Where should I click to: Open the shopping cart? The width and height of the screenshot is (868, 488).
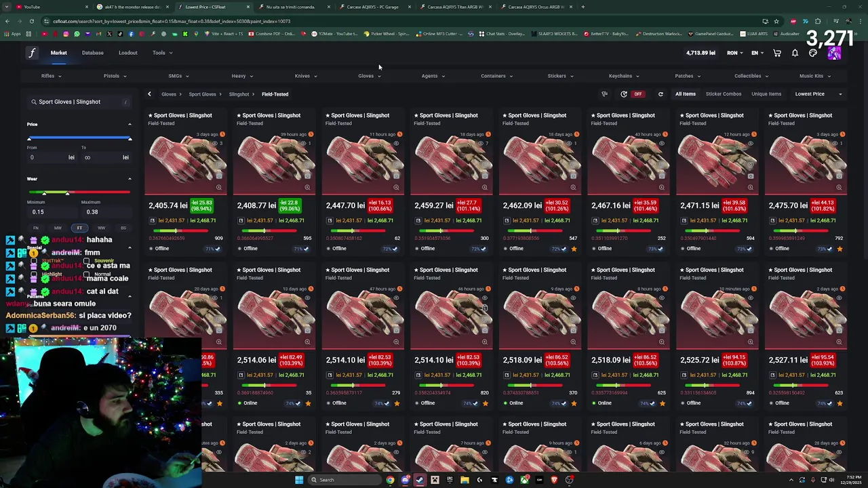(x=777, y=53)
